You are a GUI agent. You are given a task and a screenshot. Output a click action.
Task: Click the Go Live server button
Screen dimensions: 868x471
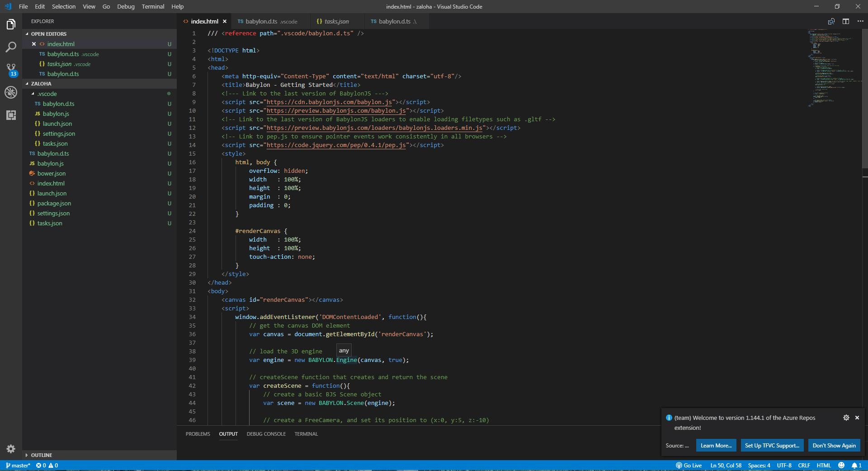tap(689, 465)
